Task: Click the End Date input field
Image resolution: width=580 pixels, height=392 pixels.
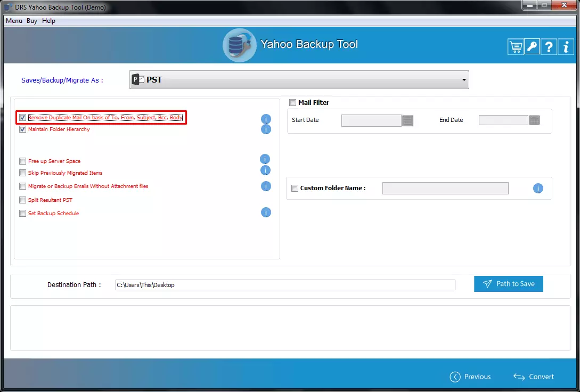Action: click(x=503, y=120)
